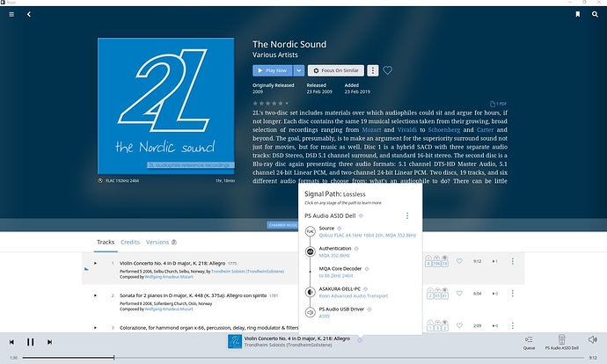
Task: Expand the Play Now dropdown arrow
Action: [299, 70]
